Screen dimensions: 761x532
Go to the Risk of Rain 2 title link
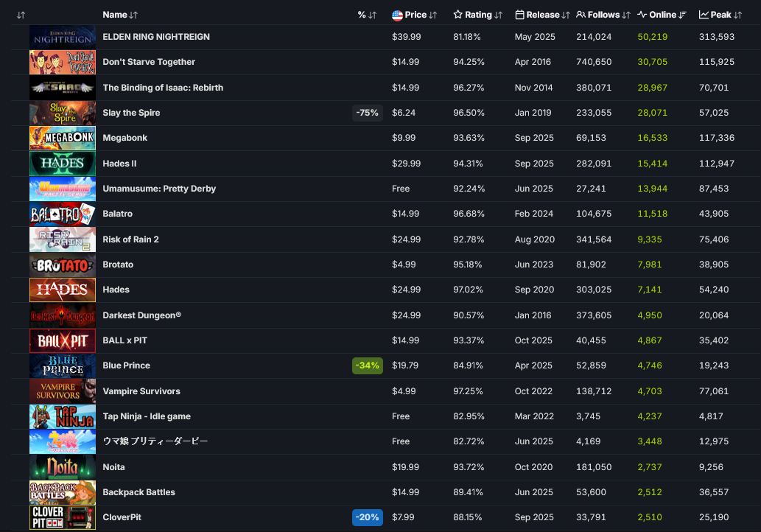coord(130,239)
